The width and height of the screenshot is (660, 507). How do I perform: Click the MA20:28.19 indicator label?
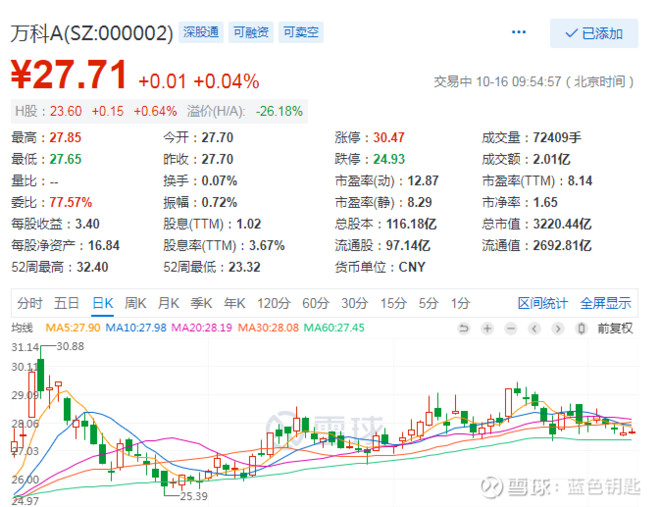201,328
